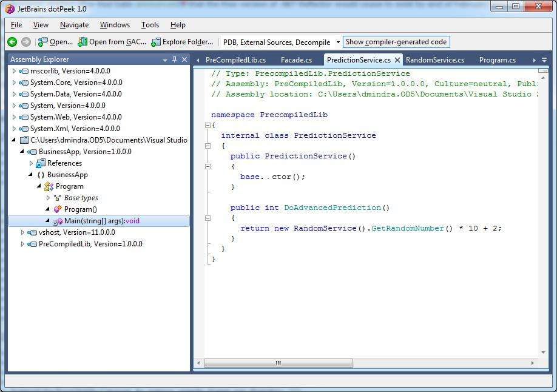Click the folder icon for C:\Users path
This screenshot has width=557, height=392.
click(x=24, y=140)
